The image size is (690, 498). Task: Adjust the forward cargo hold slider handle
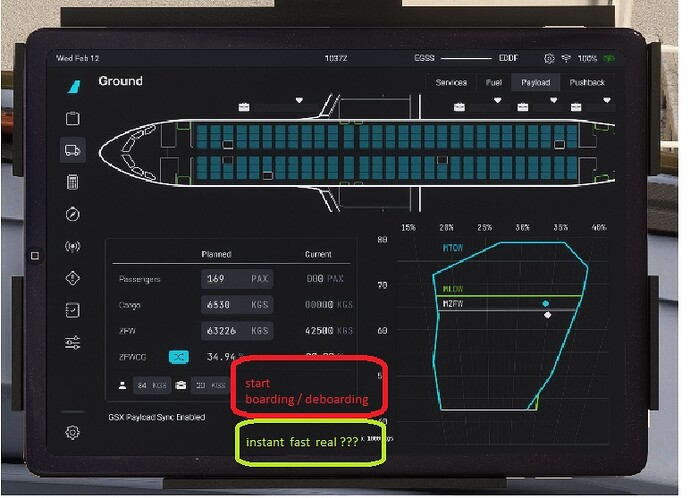point(299,100)
